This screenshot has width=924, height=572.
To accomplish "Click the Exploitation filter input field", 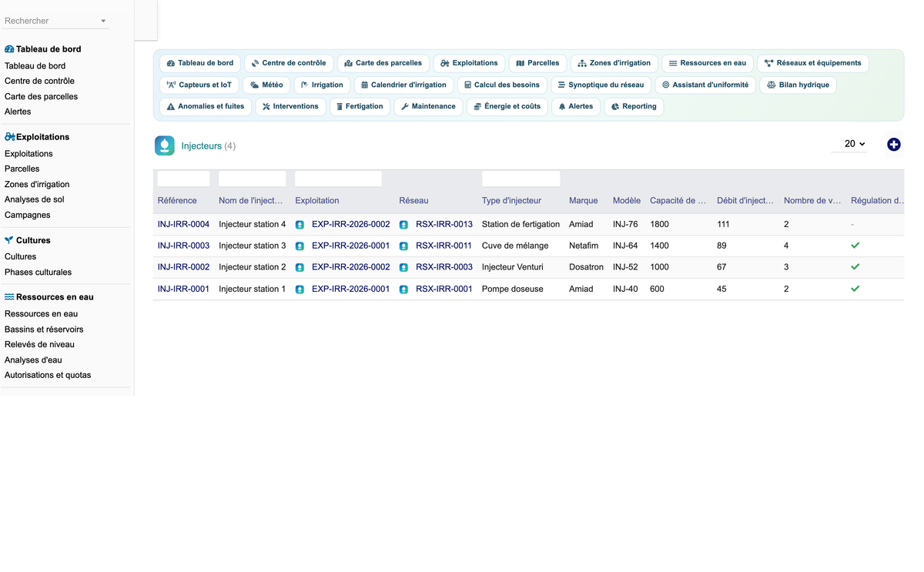I will (x=338, y=179).
